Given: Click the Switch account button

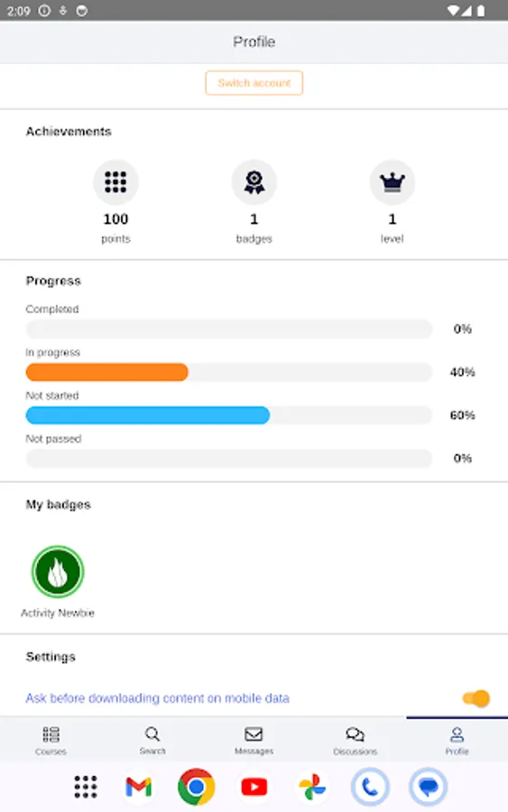Looking at the screenshot, I should click(254, 83).
